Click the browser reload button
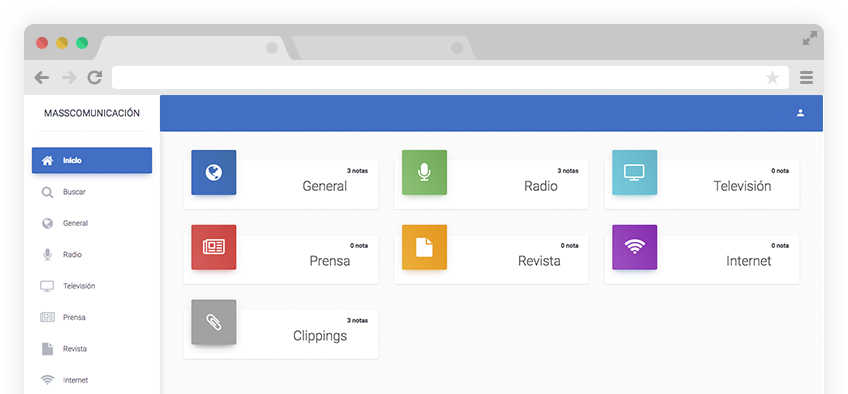Image resolution: width=848 pixels, height=394 pixels. coord(95,78)
